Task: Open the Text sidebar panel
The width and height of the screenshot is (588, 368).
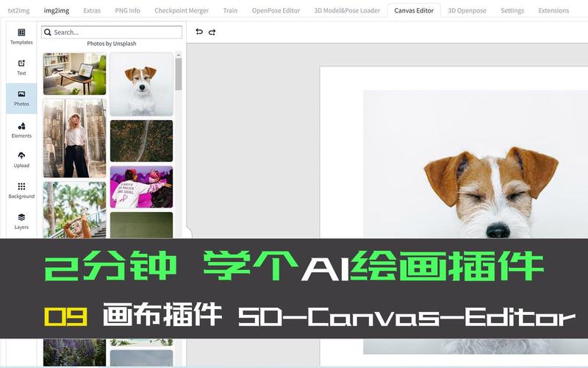Action: click(21, 67)
